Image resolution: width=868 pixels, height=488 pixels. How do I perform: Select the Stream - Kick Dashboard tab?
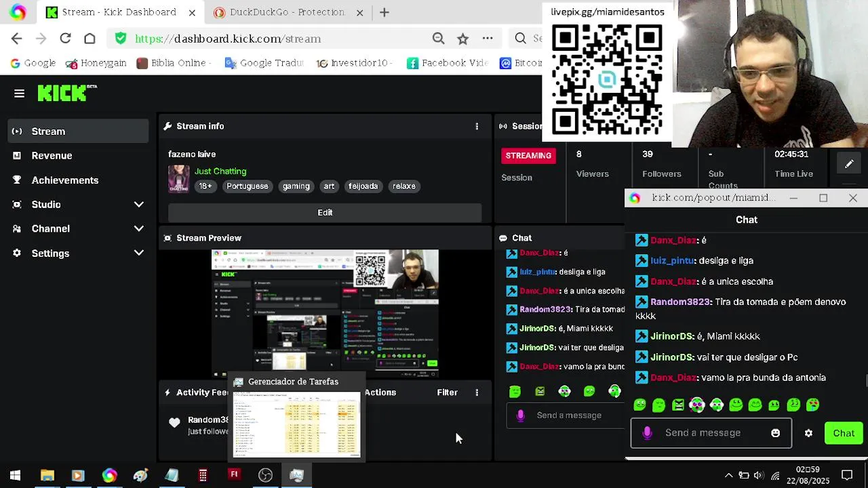pos(119,12)
